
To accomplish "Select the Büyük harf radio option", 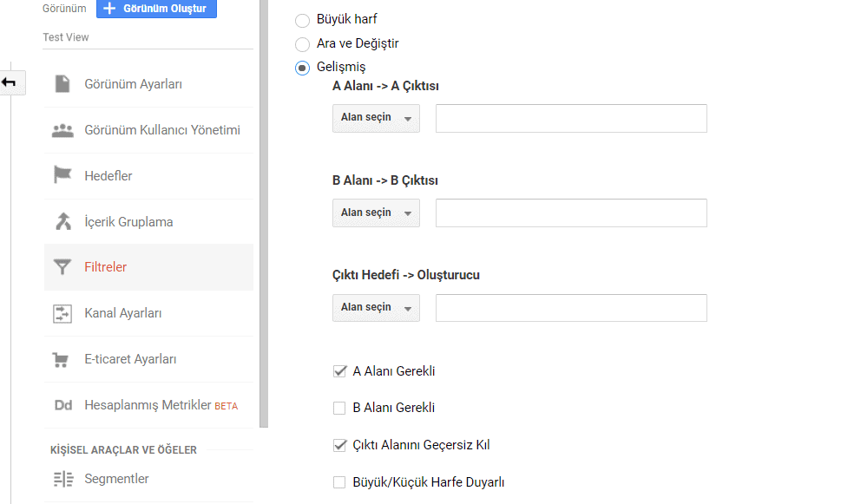I will click(x=303, y=20).
